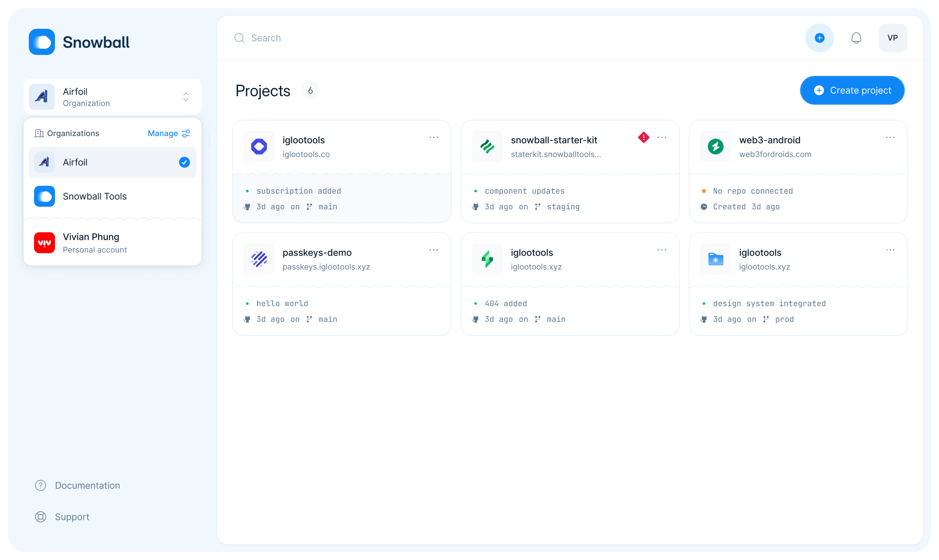939x560 pixels.
Task: Click the iglootools project card icon
Action: coord(259,146)
